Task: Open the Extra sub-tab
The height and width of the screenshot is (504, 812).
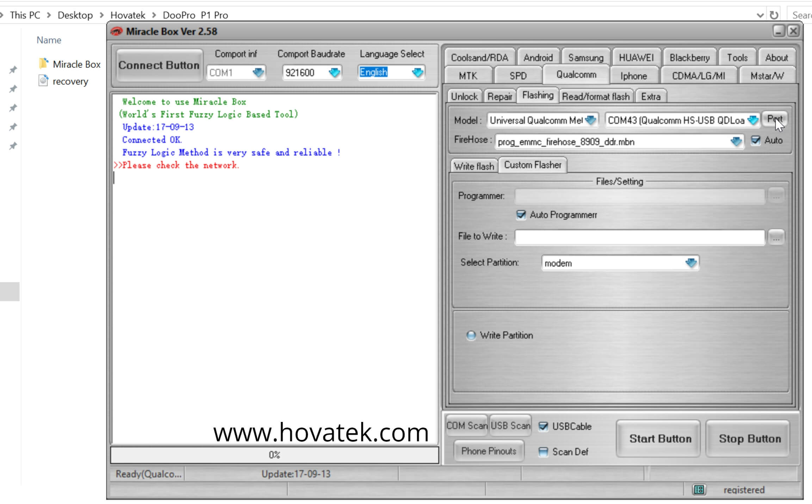Action: pos(651,97)
